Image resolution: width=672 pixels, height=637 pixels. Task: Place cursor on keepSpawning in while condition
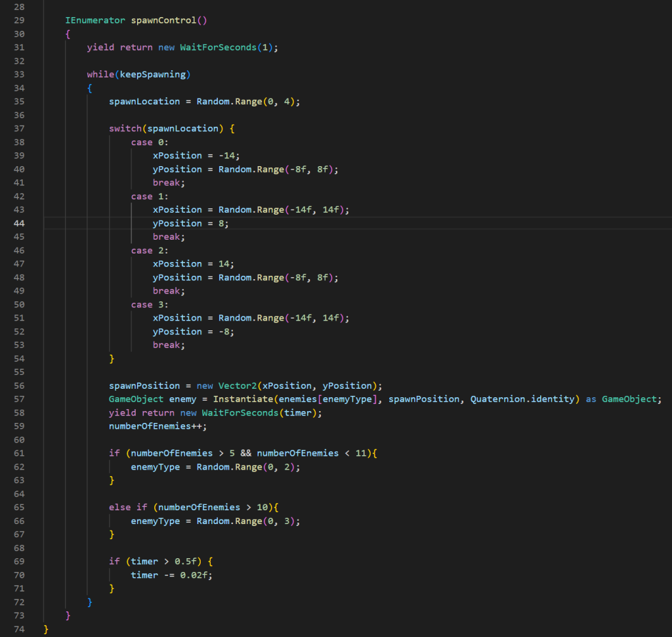[x=152, y=74]
